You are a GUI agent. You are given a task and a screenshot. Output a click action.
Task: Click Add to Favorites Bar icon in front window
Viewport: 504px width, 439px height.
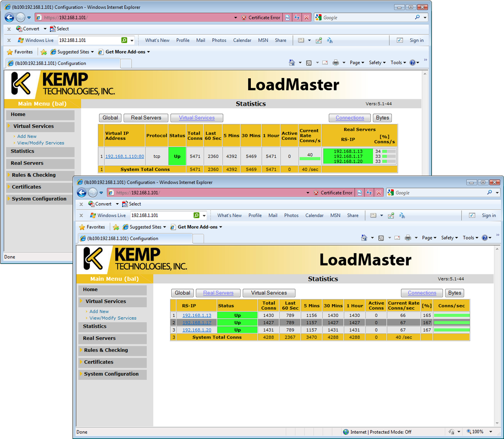[116, 227]
